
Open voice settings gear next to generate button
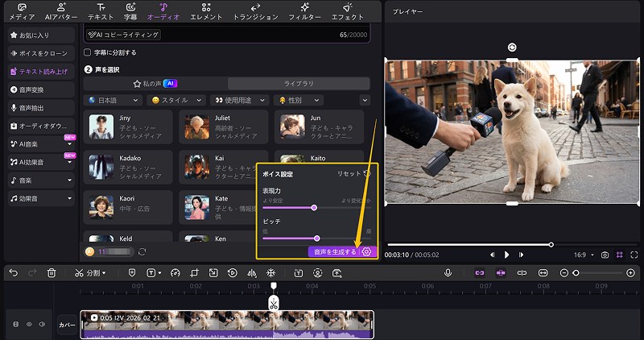pos(367,251)
